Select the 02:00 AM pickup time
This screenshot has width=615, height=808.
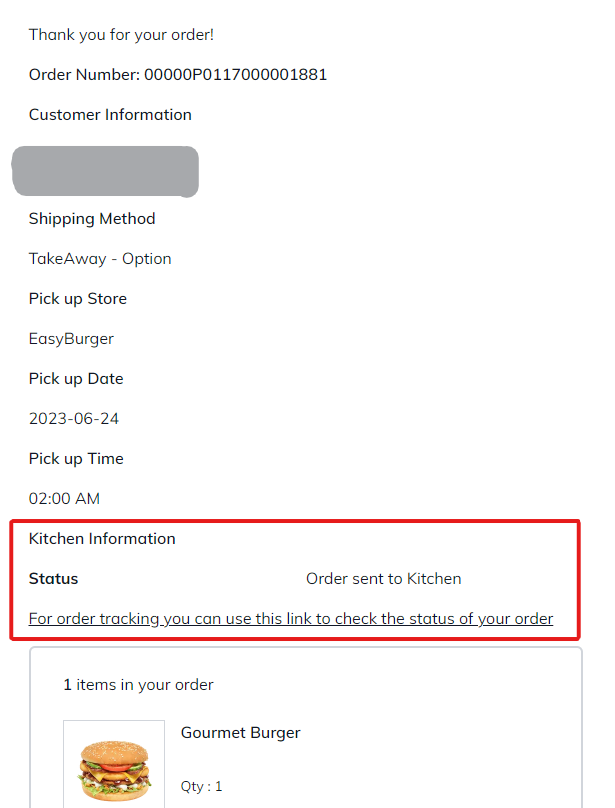coord(64,499)
